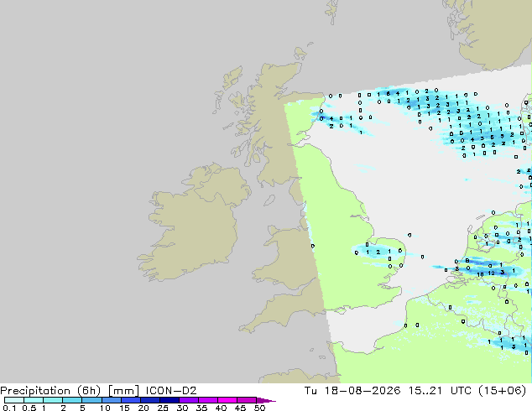Click the '12' precipitation value near Netherlands
The image size is (532, 411).
(491, 273)
